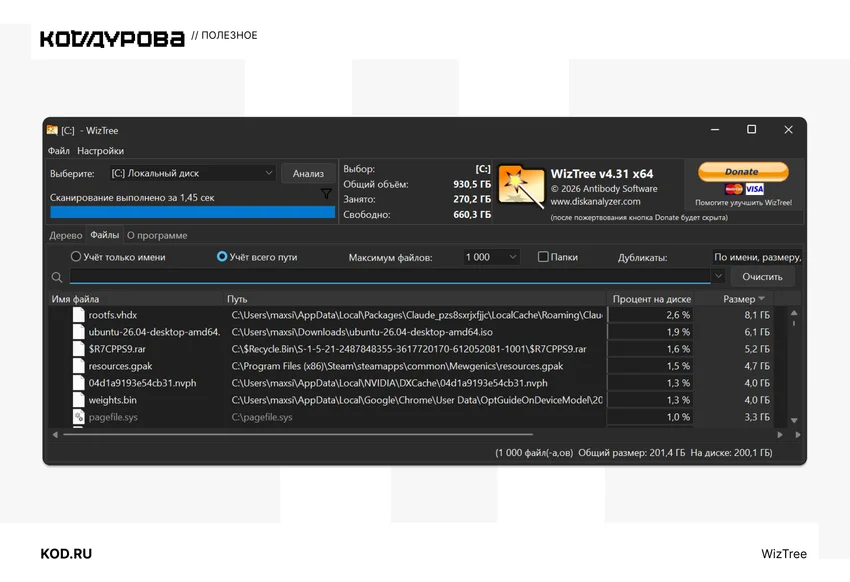This screenshot has width=850, height=582.
Task: Click the Size column sort arrow
Action: point(762,299)
